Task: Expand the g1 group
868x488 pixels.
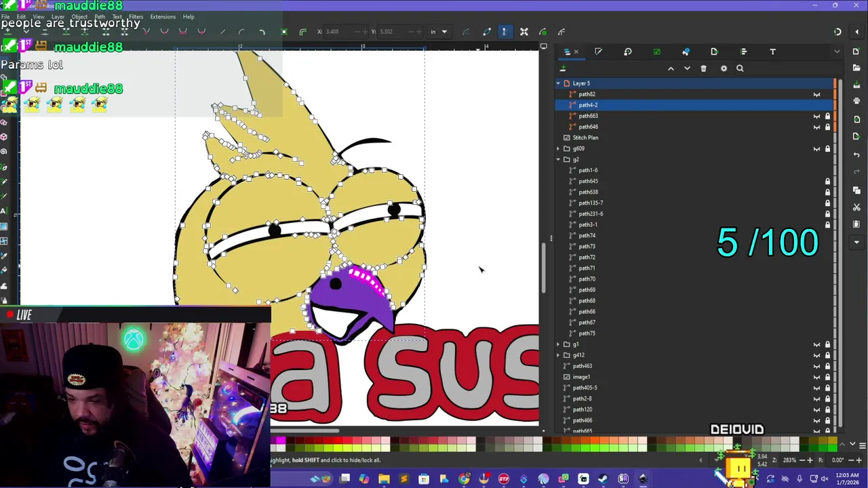Action: [558, 344]
